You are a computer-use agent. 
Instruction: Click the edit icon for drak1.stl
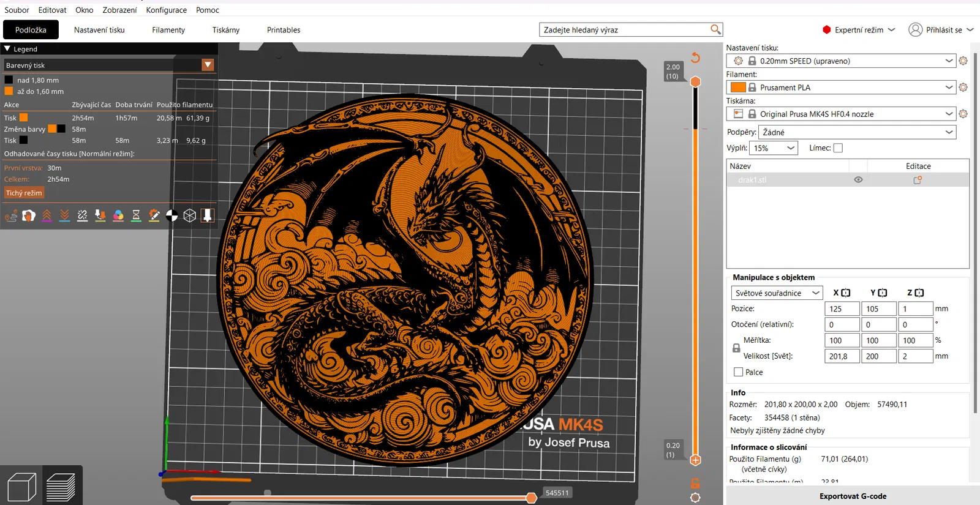coord(918,180)
